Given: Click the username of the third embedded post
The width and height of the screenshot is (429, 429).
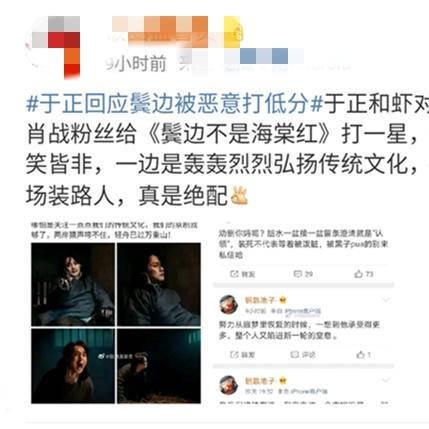Looking at the screenshot, I should (x=260, y=381).
